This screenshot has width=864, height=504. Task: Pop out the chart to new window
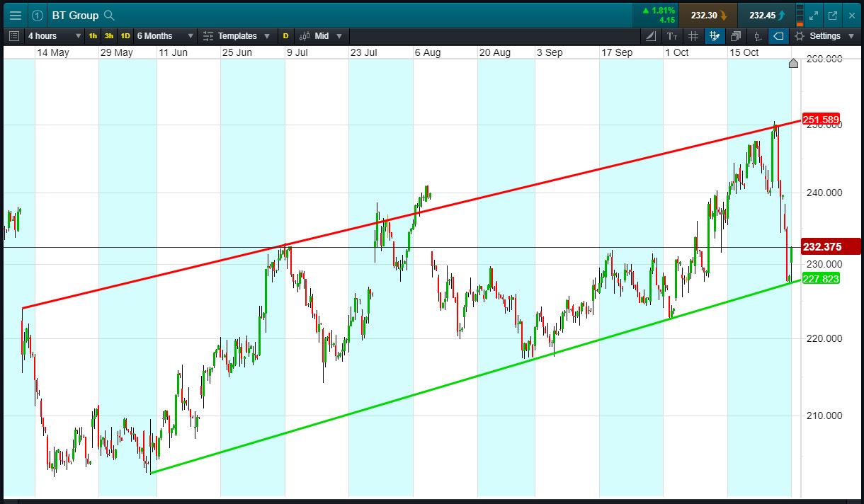click(x=833, y=15)
